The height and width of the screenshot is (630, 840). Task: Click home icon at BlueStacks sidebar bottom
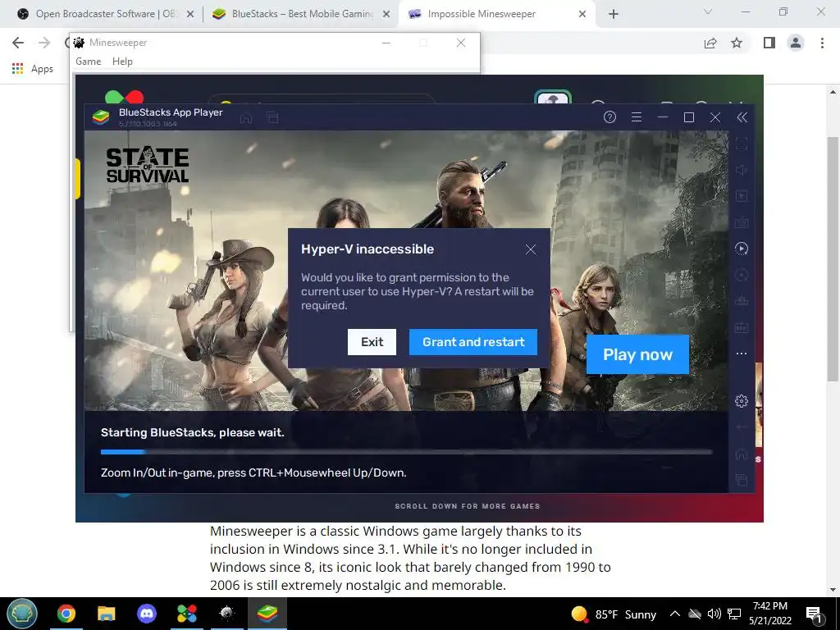tap(742, 454)
